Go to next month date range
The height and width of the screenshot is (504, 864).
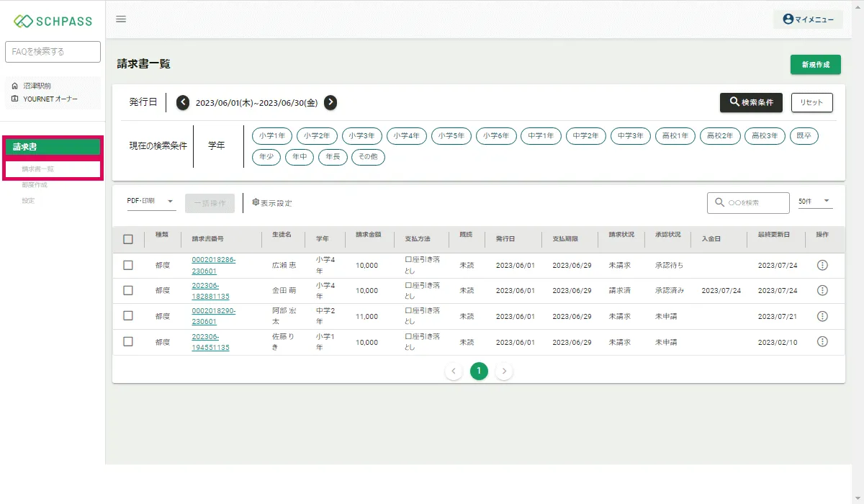tap(330, 102)
